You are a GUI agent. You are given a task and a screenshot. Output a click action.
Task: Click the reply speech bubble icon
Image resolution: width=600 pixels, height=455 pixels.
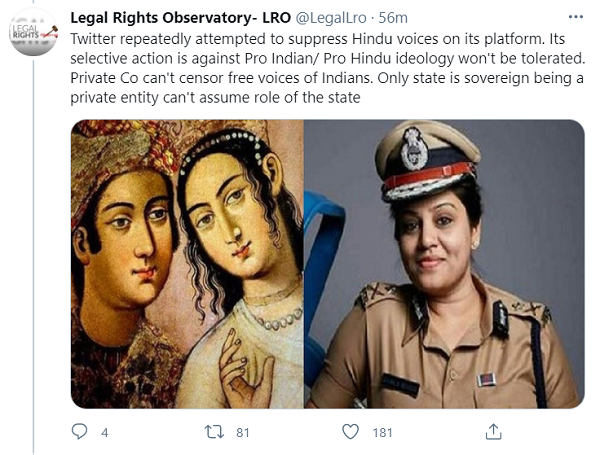pos(81,432)
